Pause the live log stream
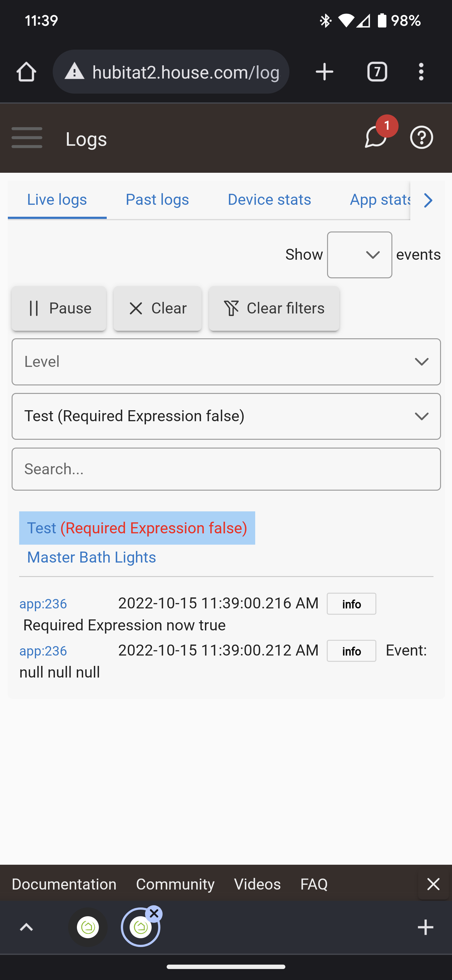 tap(59, 308)
